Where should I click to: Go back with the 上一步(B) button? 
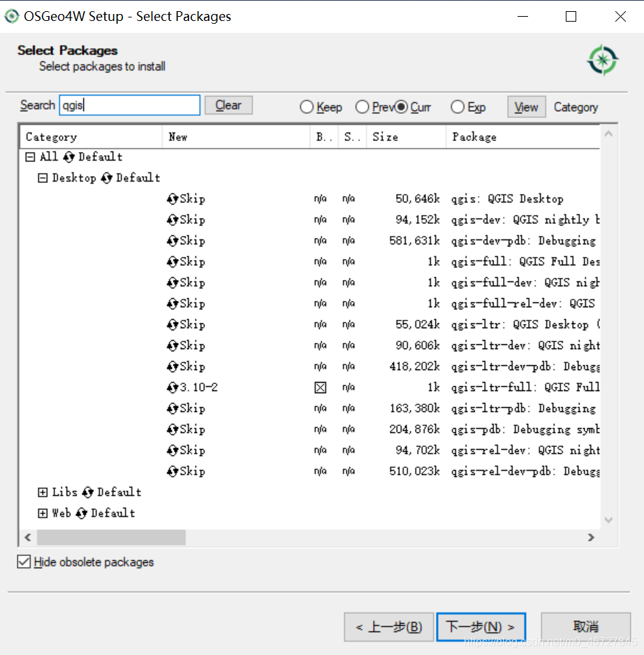point(388,627)
